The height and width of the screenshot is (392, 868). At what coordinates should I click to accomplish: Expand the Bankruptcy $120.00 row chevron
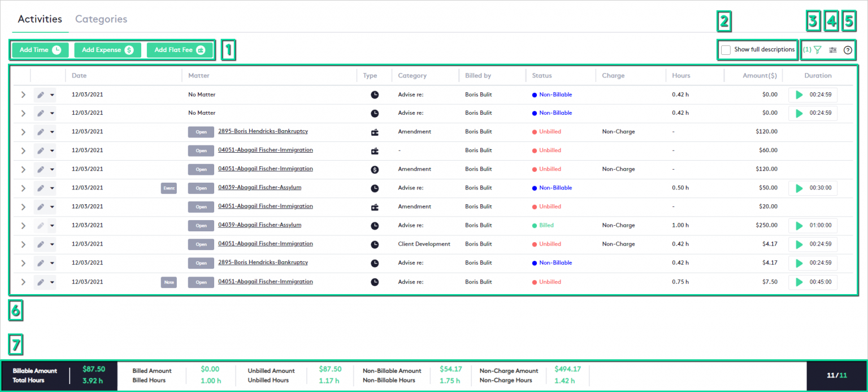pos(23,132)
